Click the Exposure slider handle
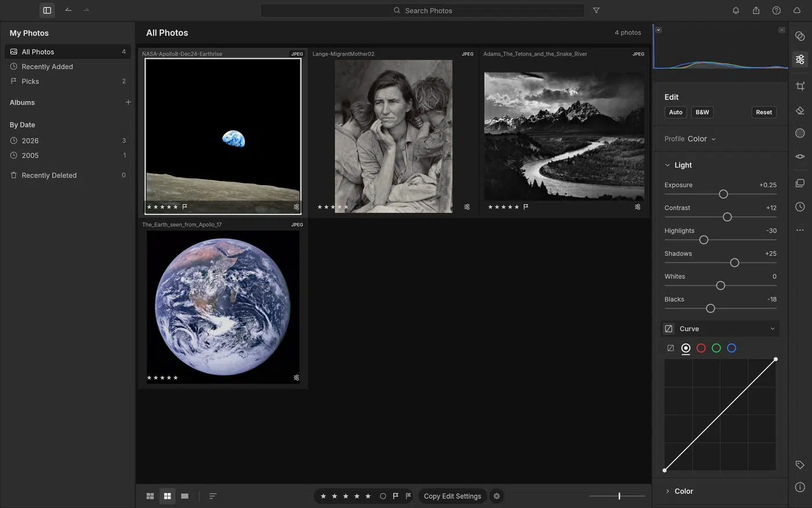Screen dimensions: 812x508 coord(723,194)
